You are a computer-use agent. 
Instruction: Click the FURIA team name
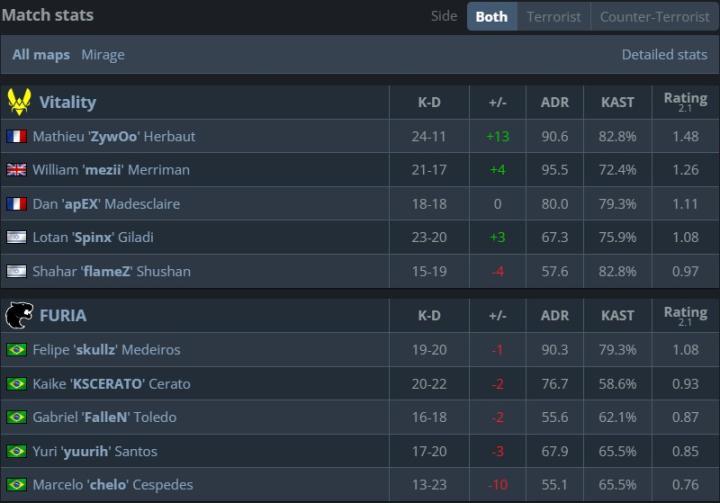click(63, 316)
